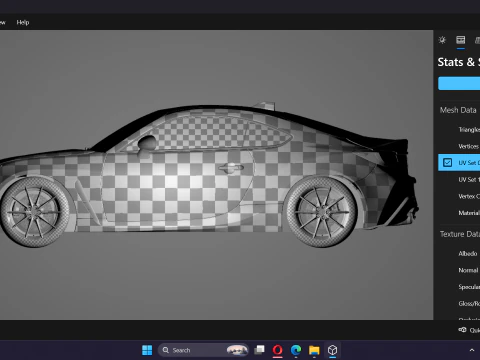Select the Specular texture row
The width and height of the screenshot is (480, 360).
pyautogui.click(x=459, y=287)
